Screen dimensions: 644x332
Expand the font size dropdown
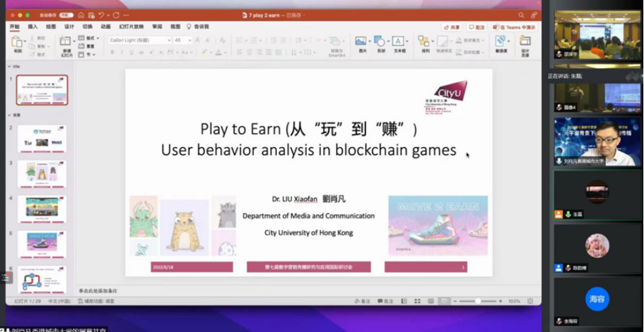[x=189, y=40]
